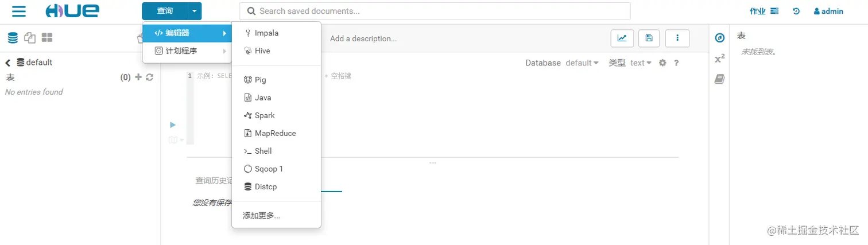This screenshot has height=245, width=868.
Task: Open the assistant compass icon
Action: tap(720, 38)
